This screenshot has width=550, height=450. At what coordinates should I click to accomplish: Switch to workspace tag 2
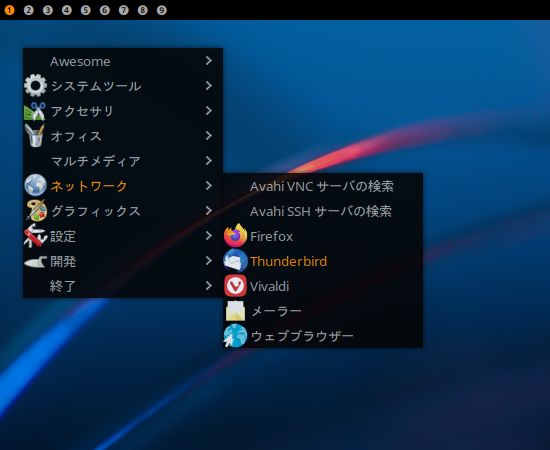coord(28,10)
